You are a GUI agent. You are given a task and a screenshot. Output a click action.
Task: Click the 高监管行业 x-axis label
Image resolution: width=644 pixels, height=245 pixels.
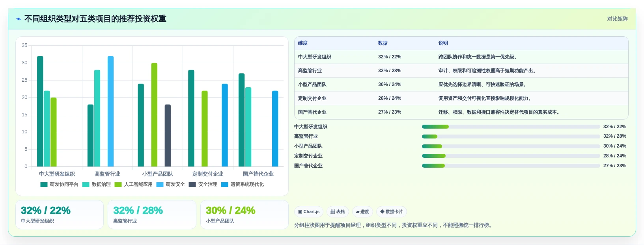[107, 174]
